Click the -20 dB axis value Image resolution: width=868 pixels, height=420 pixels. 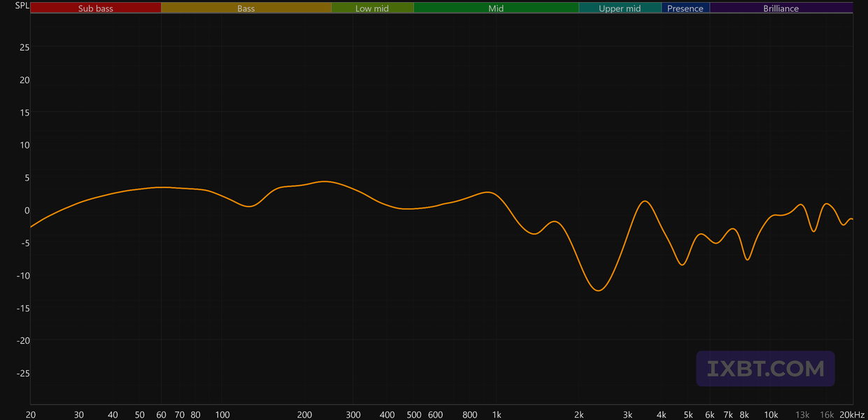point(23,340)
